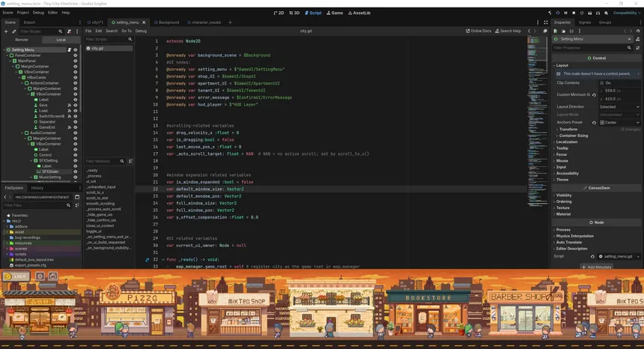
Task: Expand the Visibility section
Action: [562, 195]
